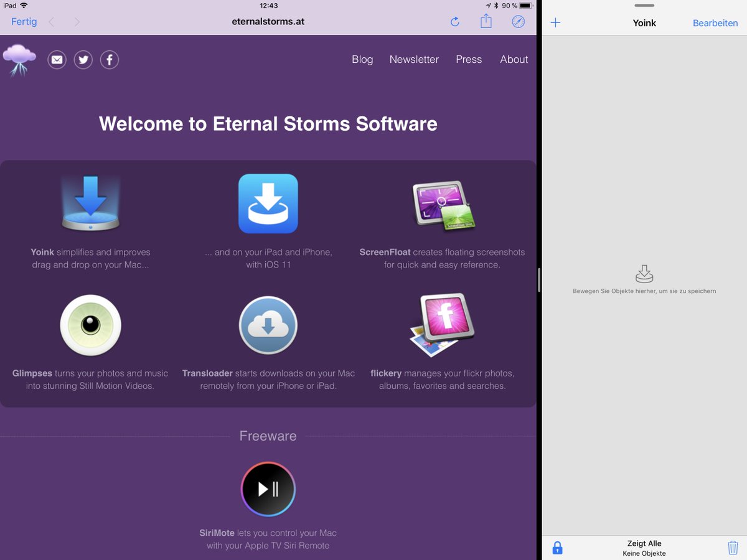Open the Safari share sheet icon
The image size is (747, 560).
pyautogui.click(x=486, y=21)
